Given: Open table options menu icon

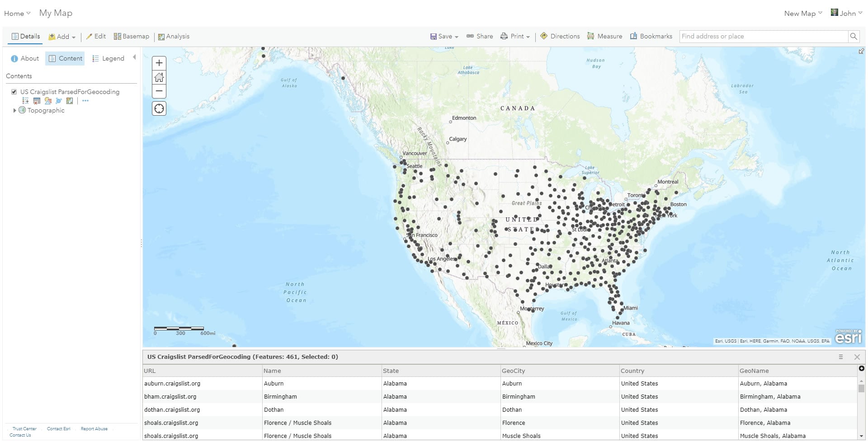Looking at the screenshot, I should (x=841, y=357).
